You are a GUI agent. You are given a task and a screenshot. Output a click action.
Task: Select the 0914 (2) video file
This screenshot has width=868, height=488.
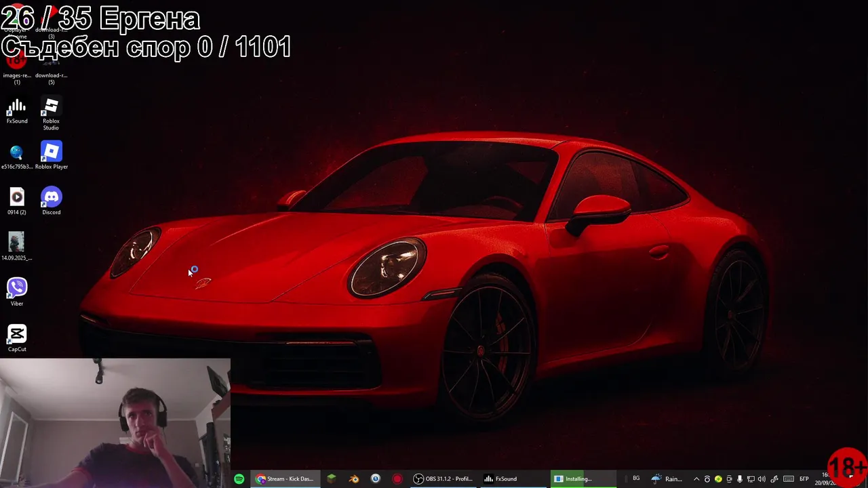pyautogui.click(x=17, y=201)
